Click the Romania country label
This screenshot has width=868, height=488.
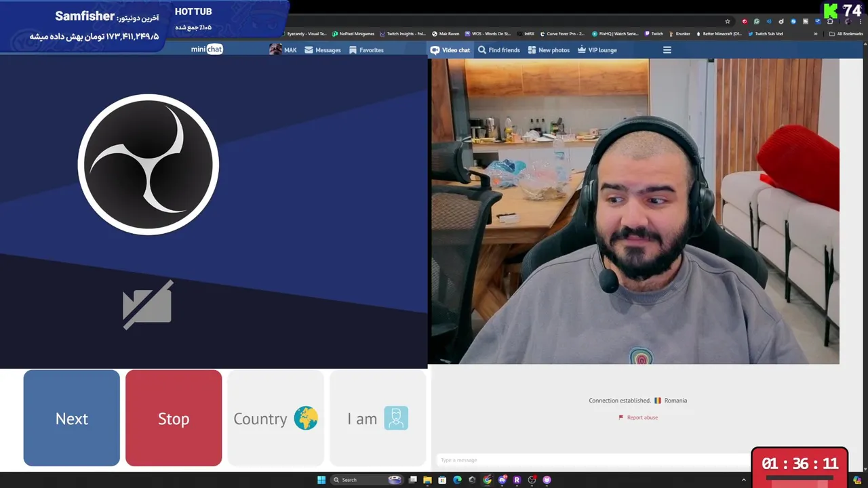click(x=675, y=401)
